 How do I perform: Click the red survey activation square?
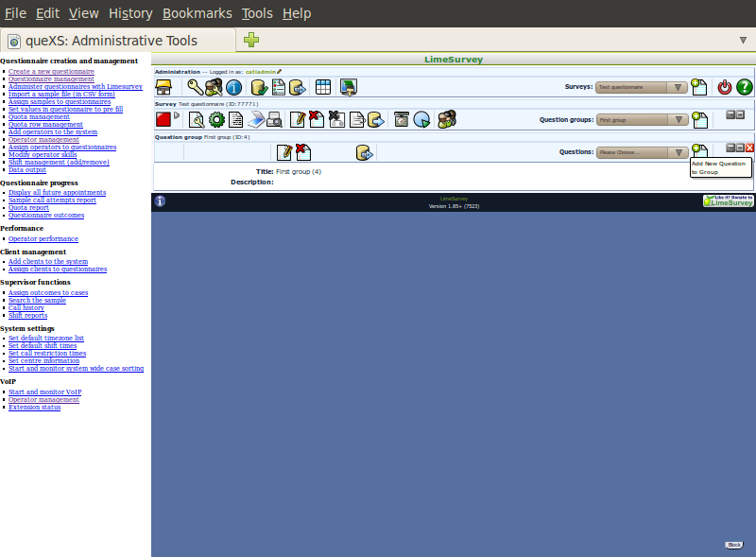coord(163,119)
